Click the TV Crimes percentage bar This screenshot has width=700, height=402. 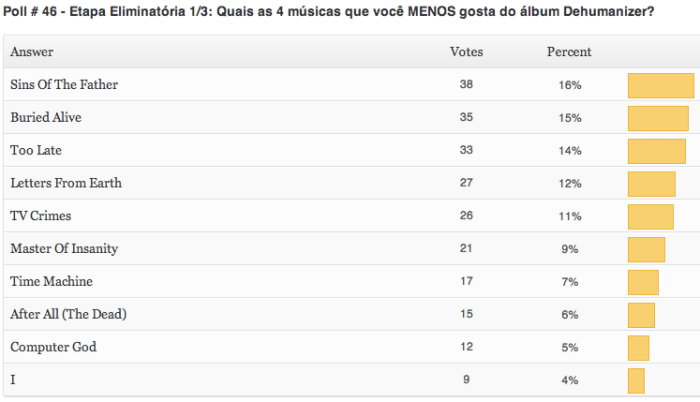tap(650, 217)
